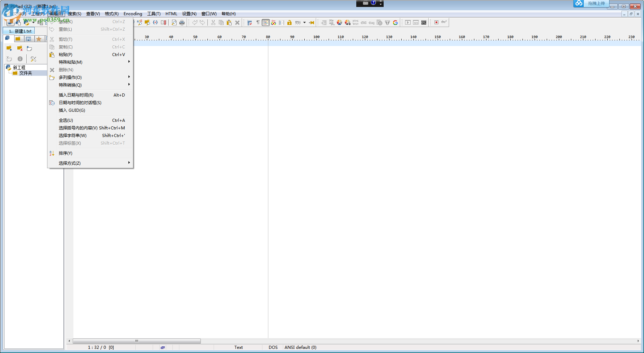Toggle word wrap toolbar button

tap(250, 22)
